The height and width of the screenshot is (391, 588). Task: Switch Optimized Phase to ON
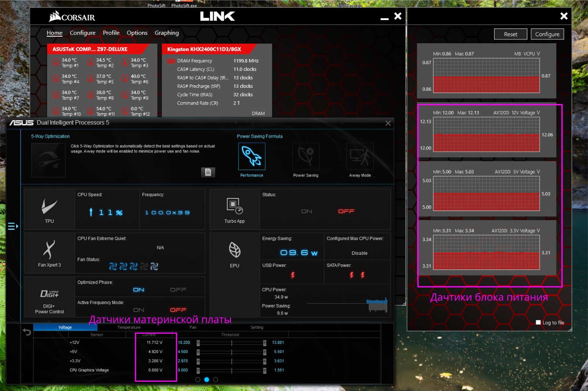coord(139,290)
